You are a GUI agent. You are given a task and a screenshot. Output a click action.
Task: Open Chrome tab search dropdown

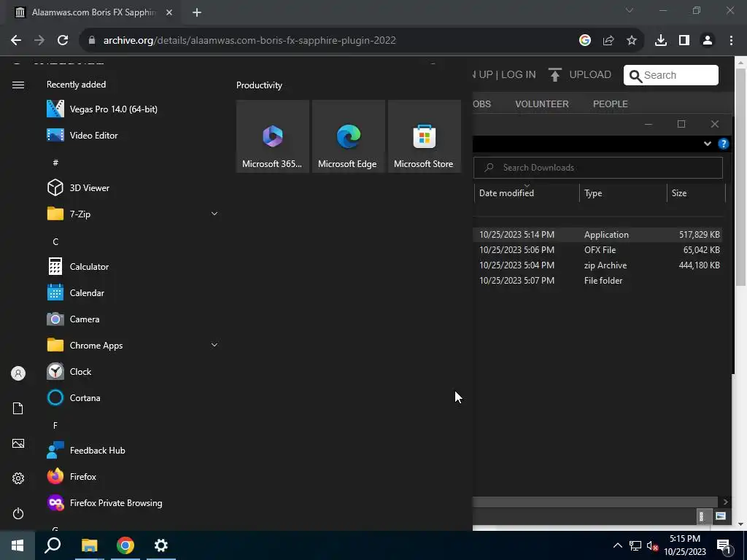click(x=630, y=10)
